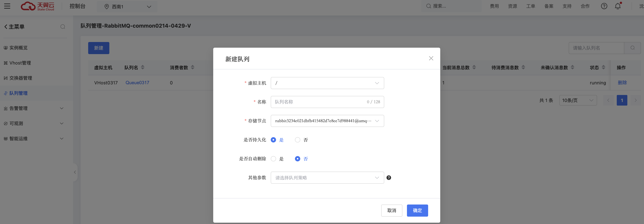Click the 确定 confirm button
The image size is (644, 224).
417,211
